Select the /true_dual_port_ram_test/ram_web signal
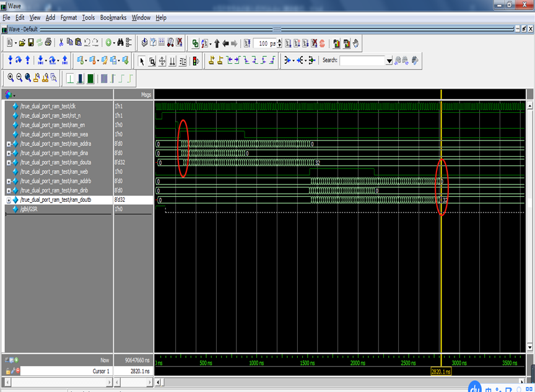Viewport: 535px width, 392px height. (54, 172)
